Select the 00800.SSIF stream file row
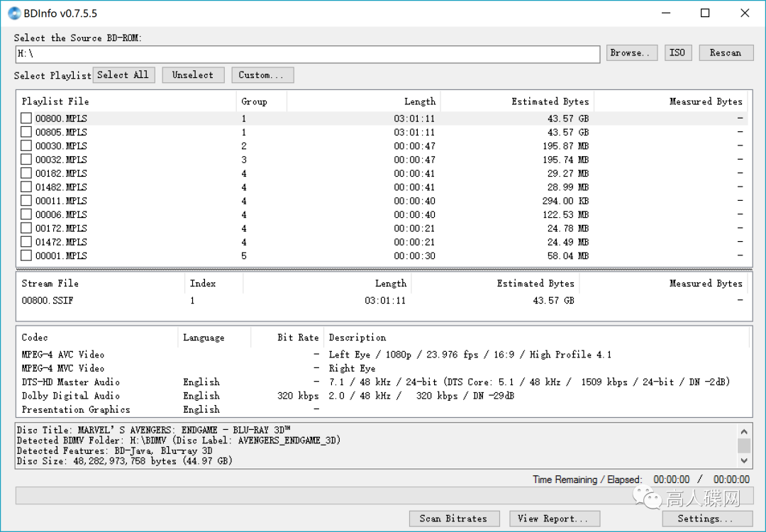This screenshot has height=532, width=766. (x=384, y=301)
